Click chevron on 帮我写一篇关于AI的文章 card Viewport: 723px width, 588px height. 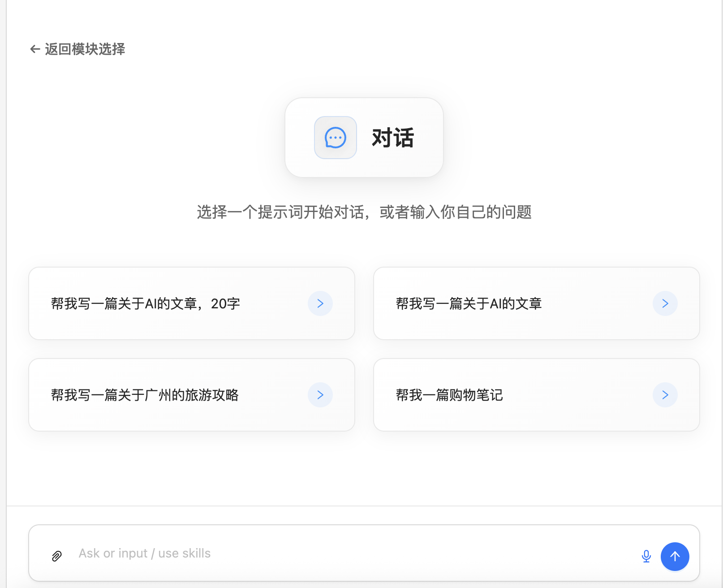(665, 303)
